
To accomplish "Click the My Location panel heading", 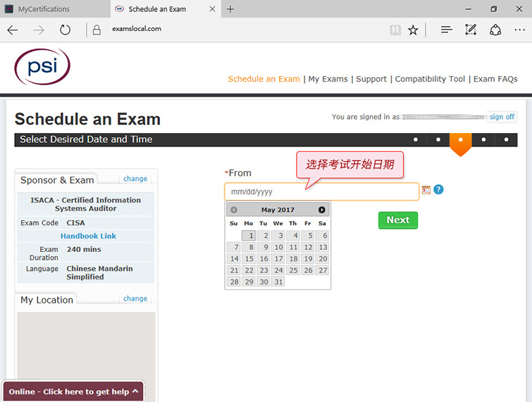I will coord(47,300).
